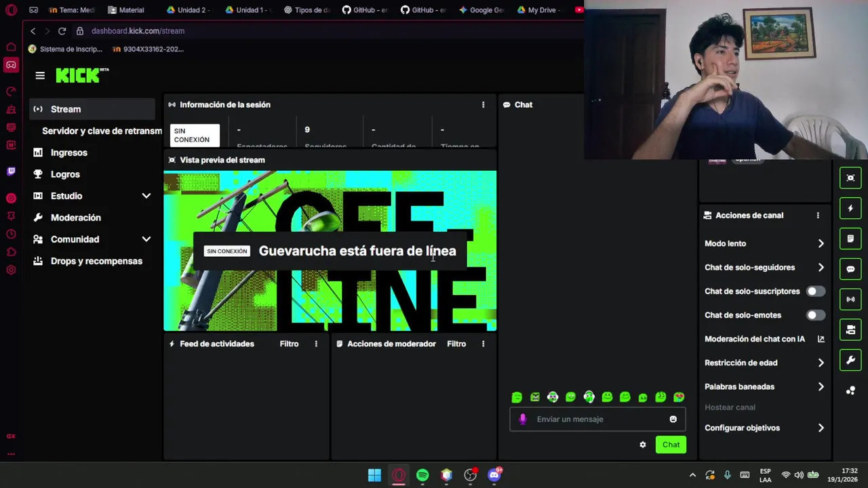Switch to the Material browser tab

click(126, 10)
